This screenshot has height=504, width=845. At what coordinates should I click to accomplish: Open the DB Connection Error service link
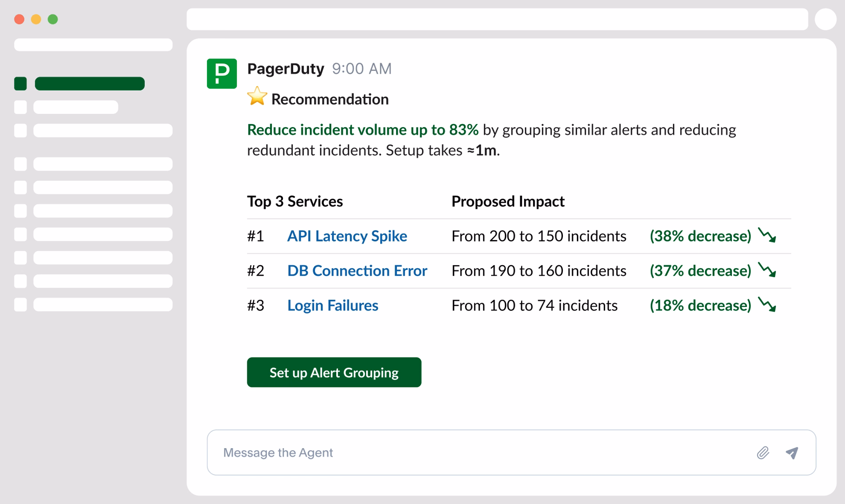357,271
